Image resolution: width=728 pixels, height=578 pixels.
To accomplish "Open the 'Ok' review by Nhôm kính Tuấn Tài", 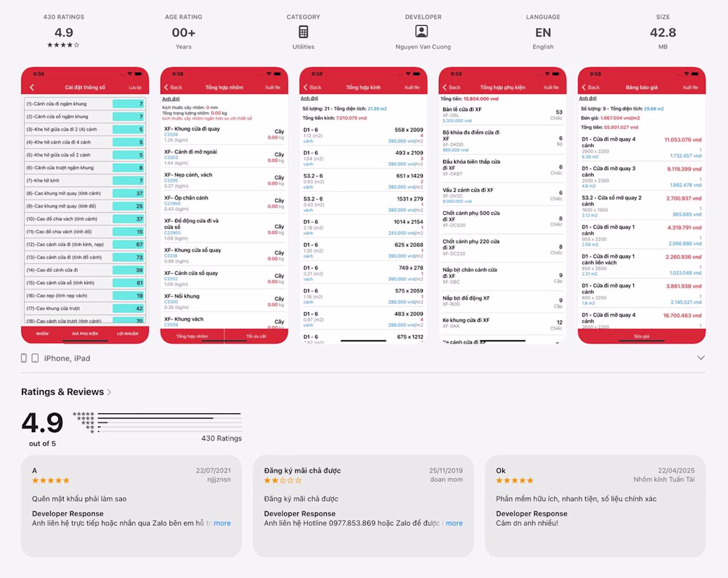I will [595, 506].
